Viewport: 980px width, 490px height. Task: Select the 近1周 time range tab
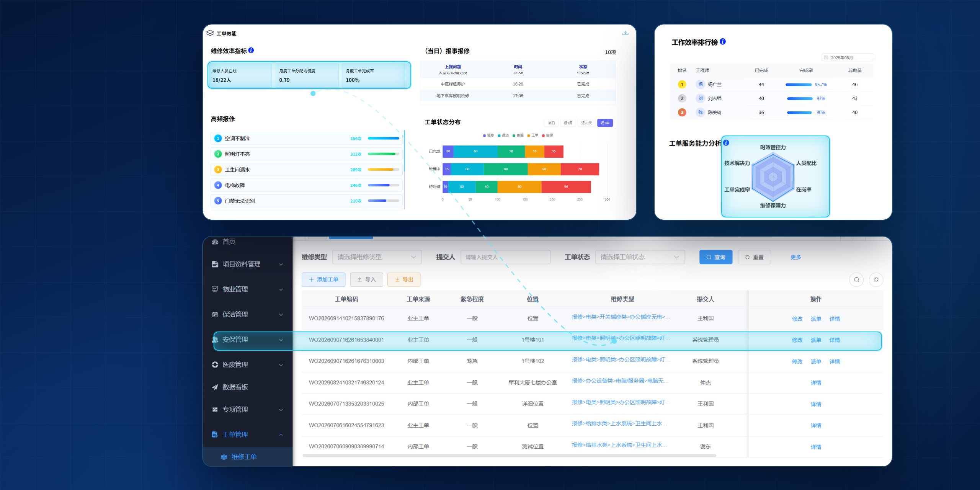point(568,123)
